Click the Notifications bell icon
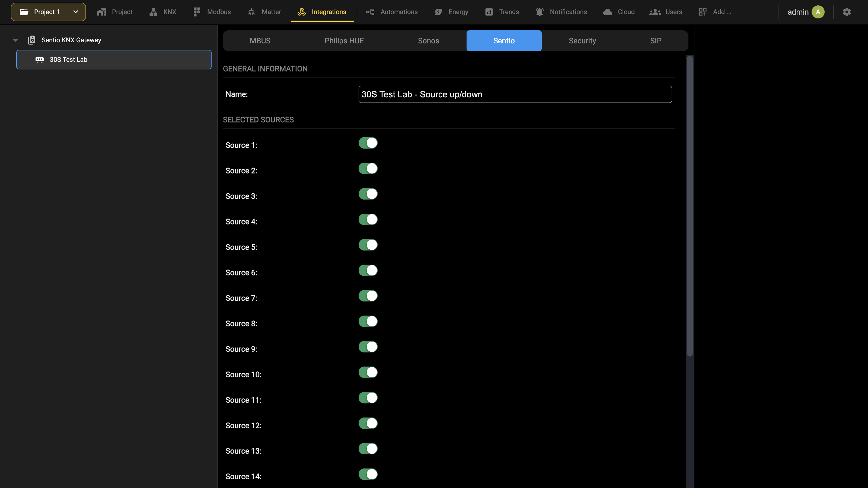The height and width of the screenshot is (488, 868). (540, 12)
